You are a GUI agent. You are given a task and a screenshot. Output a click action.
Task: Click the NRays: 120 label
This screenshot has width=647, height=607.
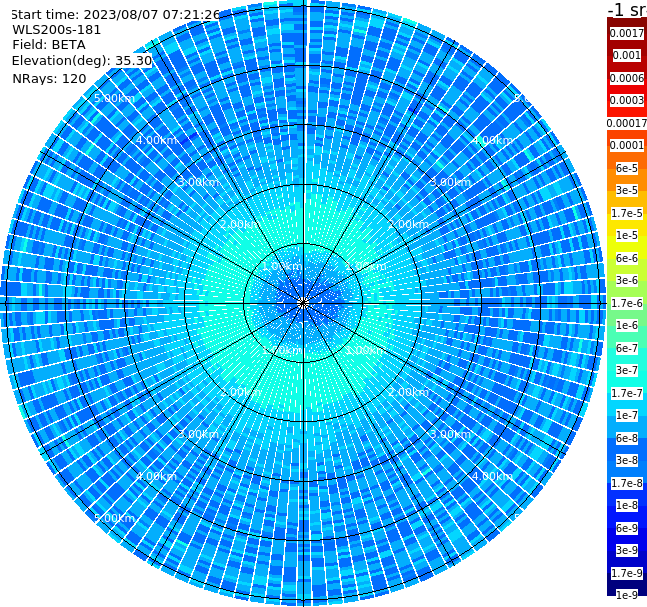[49, 78]
